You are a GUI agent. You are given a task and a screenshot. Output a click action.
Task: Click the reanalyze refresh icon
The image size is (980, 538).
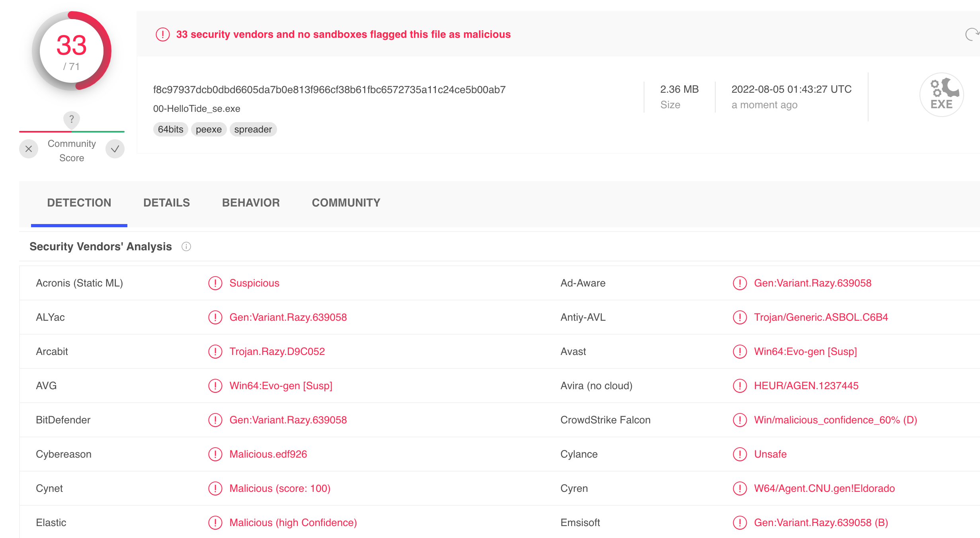[972, 35]
